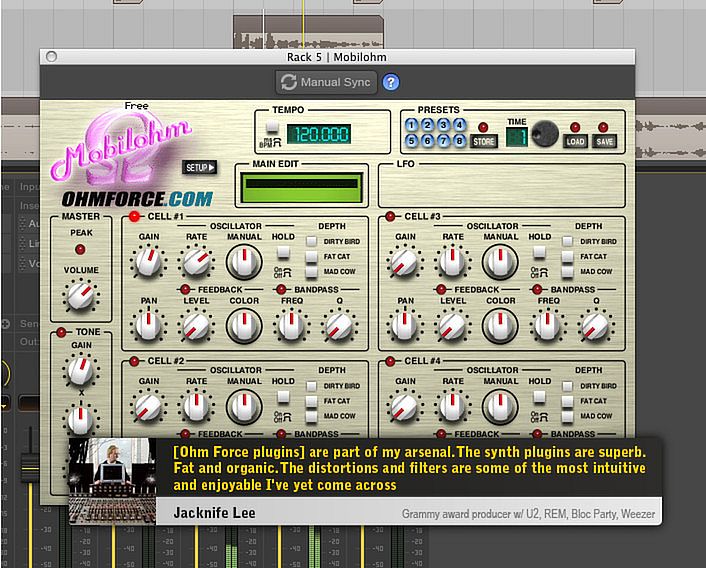Viewport: 706px width, 568px height.
Task: Toggle the CELL #1 enable LED
Action: coord(134,217)
